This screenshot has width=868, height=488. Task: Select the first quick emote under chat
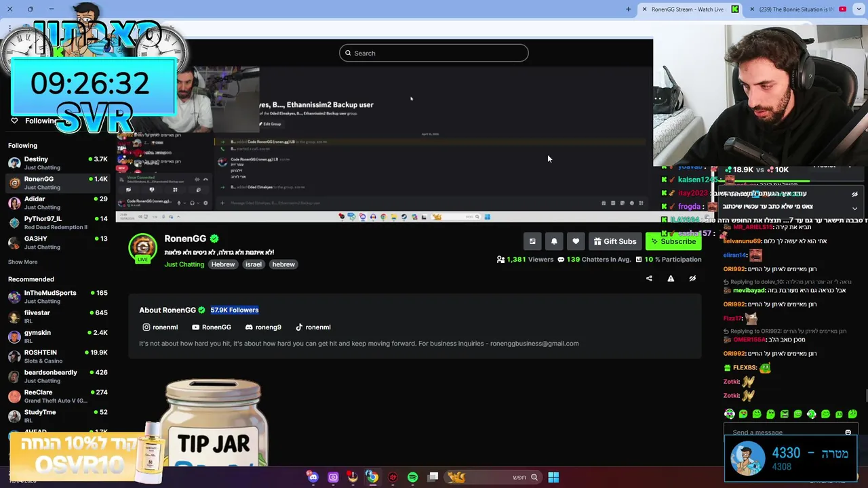(x=730, y=413)
